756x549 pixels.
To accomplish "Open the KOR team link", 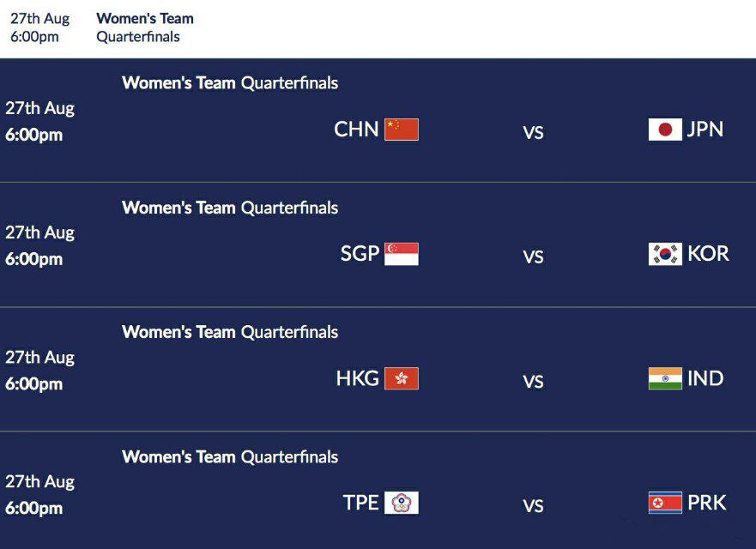I will pyautogui.click(x=708, y=254).
